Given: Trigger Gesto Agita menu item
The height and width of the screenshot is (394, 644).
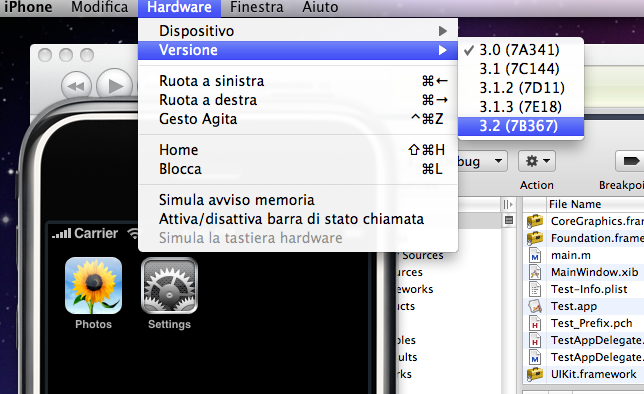Looking at the screenshot, I should tap(298, 119).
